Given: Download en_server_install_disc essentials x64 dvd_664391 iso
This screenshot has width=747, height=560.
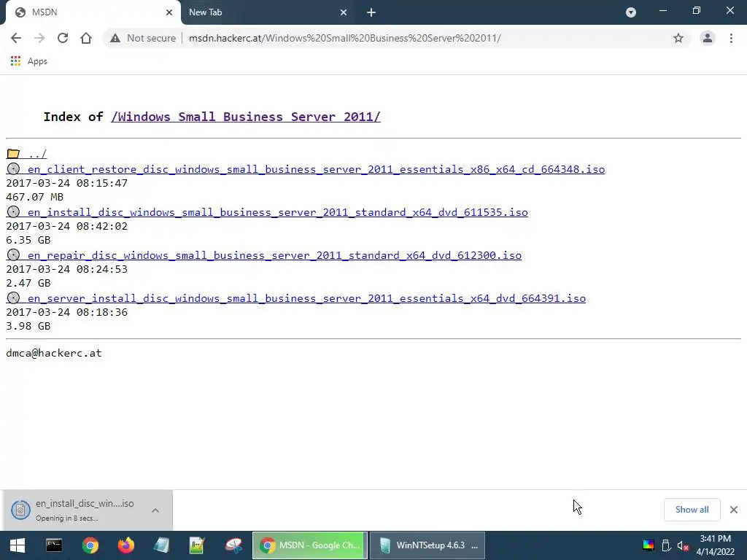Looking at the screenshot, I should tap(306, 298).
